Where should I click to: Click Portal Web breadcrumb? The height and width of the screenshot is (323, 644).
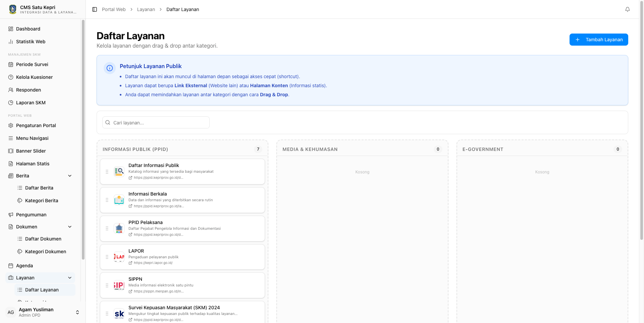[114, 9]
